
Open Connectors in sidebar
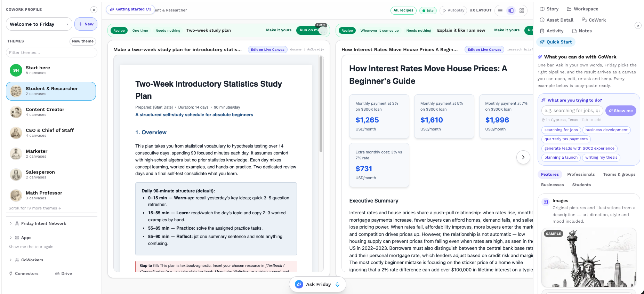pos(24,273)
